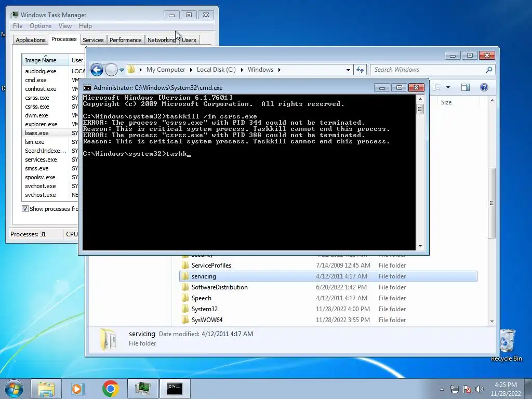Click the My Computer breadcrumb

166,70
